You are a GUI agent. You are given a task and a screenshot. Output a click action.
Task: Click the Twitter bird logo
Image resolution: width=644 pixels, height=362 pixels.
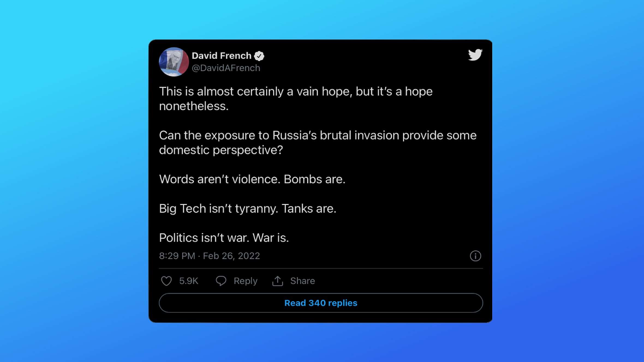point(475,55)
